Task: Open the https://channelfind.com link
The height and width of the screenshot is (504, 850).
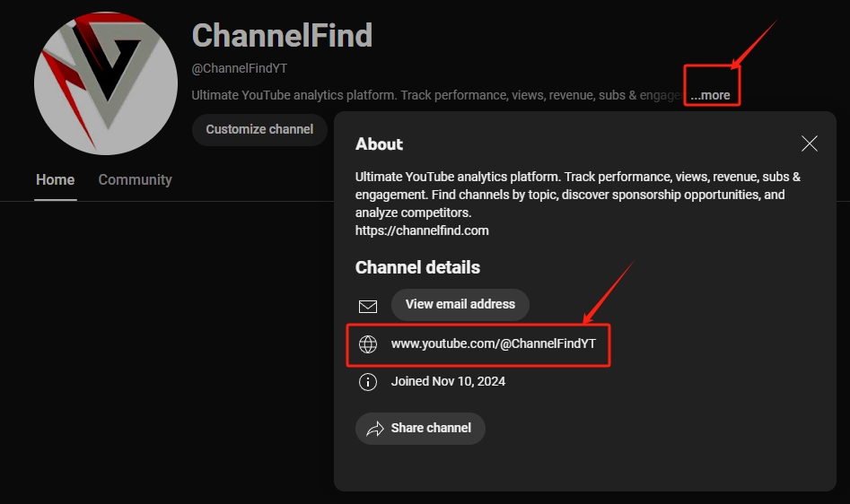Action: coord(422,230)
